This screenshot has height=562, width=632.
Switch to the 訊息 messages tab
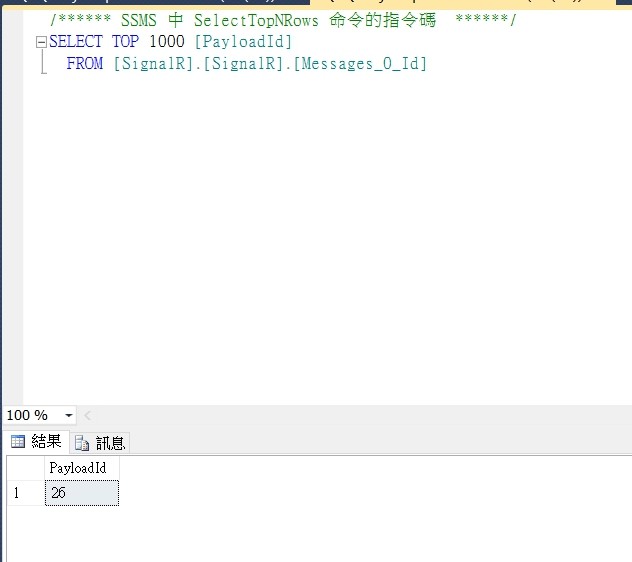pos(100,443)
